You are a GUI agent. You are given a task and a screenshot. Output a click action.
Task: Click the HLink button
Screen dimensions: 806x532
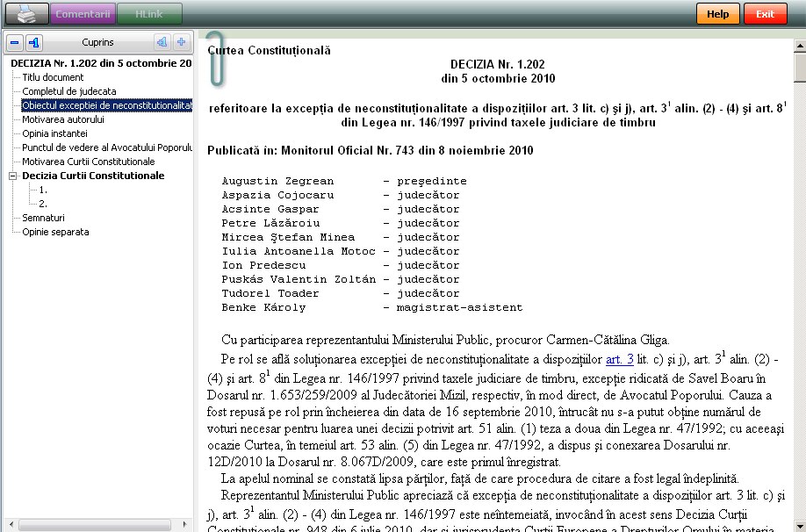(149, 14)
